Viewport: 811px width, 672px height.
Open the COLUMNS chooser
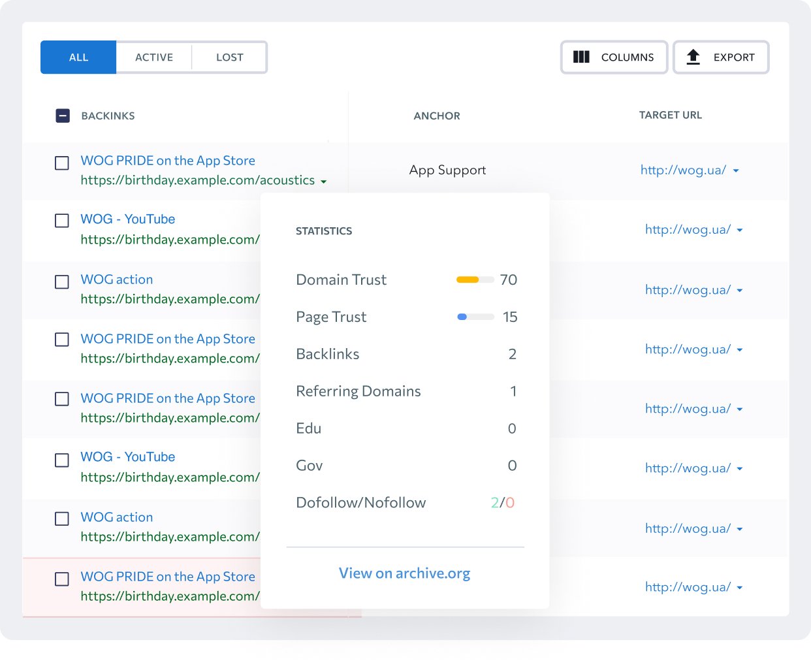tap(614, 57)
